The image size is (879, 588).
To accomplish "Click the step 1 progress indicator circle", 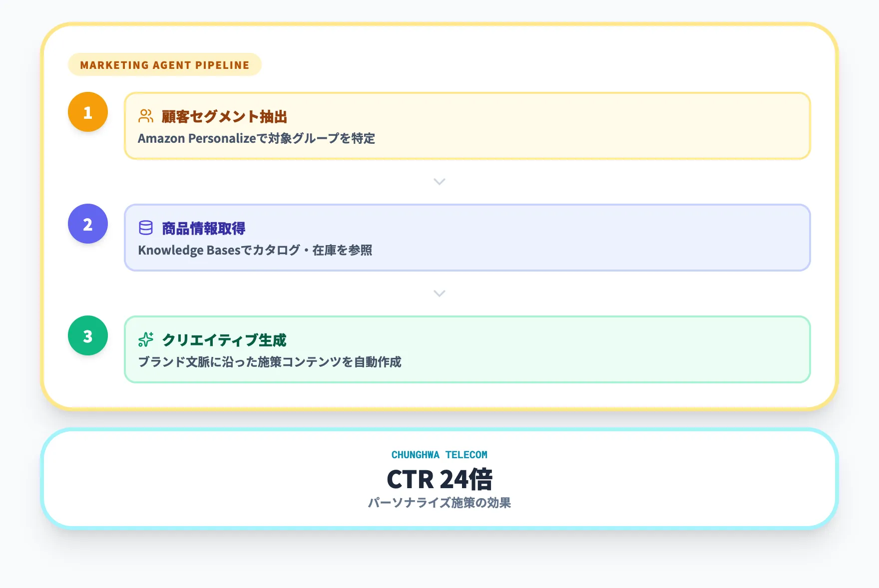I will coord(87,112).
